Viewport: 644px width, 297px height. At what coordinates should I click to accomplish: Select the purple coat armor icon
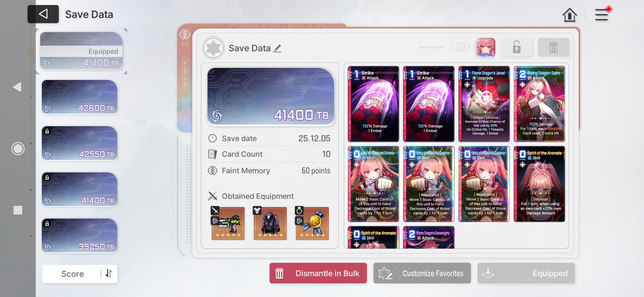[x=270, y=223]
